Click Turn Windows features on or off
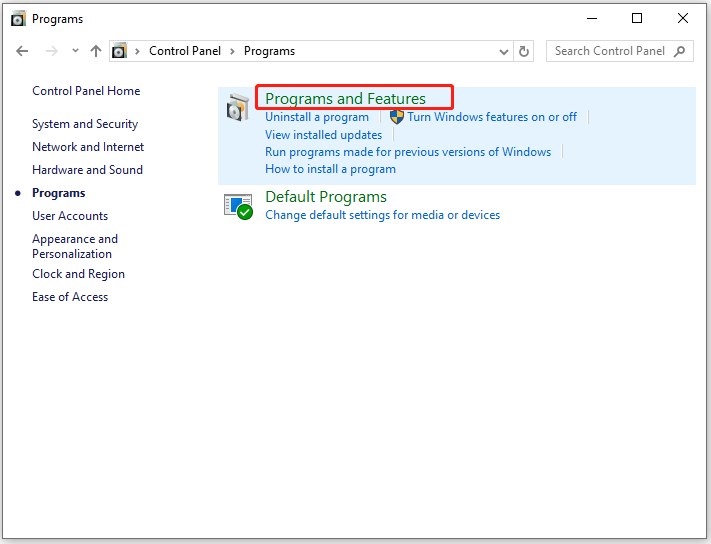 pos(491,117)
